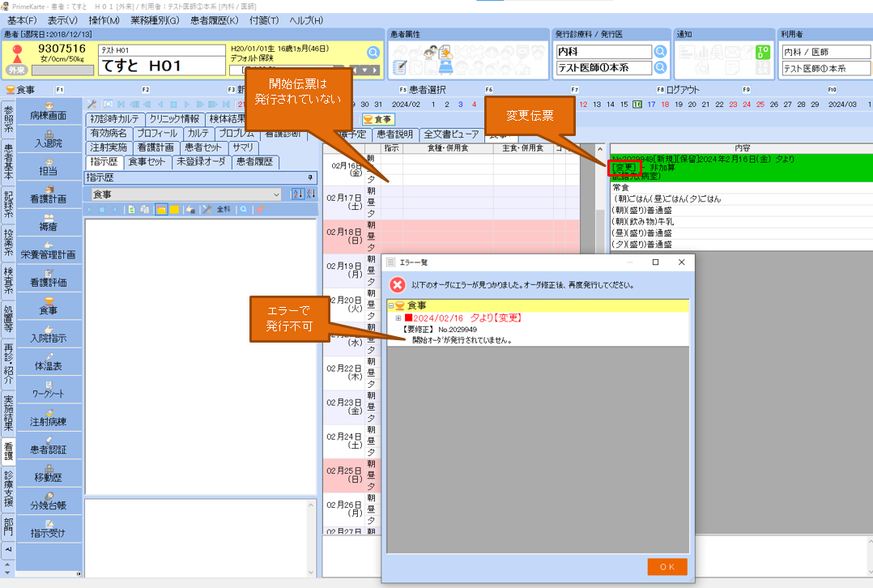Open the 指示受け sidebar item
This screenshot has width=873, height=588.
(49, 529)
